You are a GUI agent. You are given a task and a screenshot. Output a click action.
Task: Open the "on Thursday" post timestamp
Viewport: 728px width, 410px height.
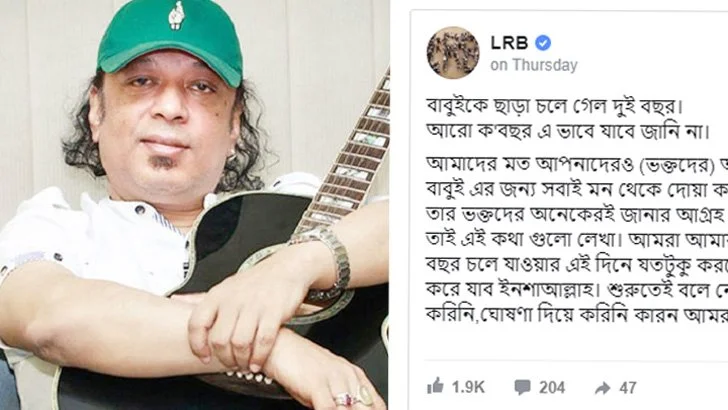click(x=534, y=65)
